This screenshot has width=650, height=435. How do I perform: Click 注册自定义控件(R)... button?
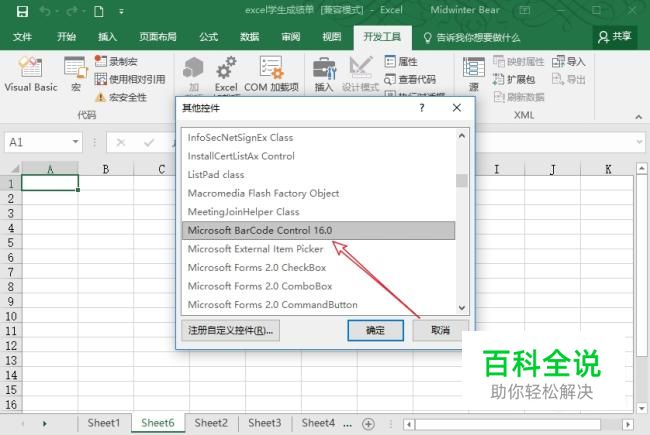click(x=230, y=330)
